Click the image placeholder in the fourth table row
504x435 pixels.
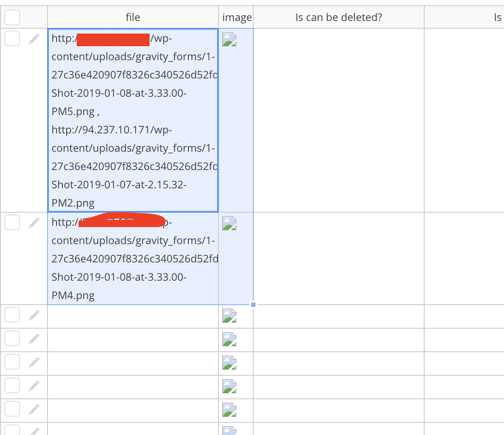pyautogui.click(x=229, y=339)
